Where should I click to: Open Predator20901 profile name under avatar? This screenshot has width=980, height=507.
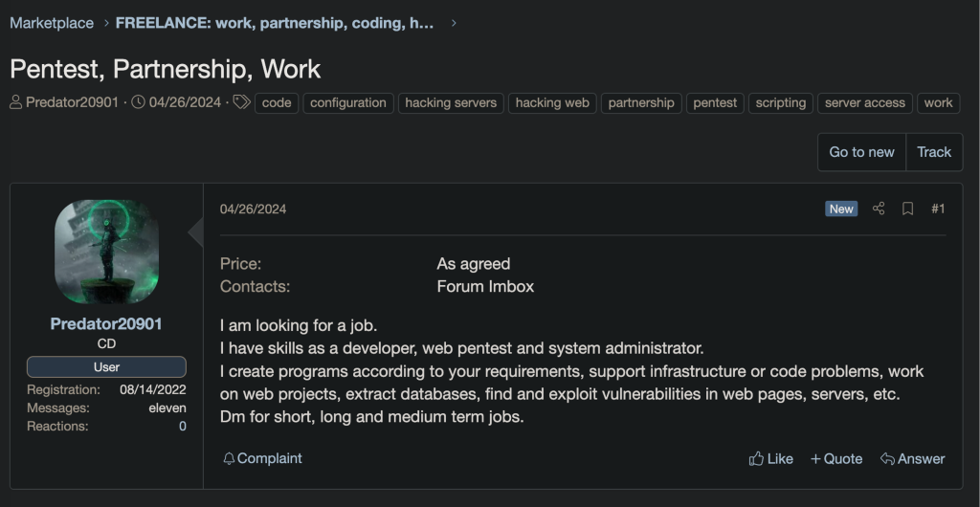coord(106,323)
